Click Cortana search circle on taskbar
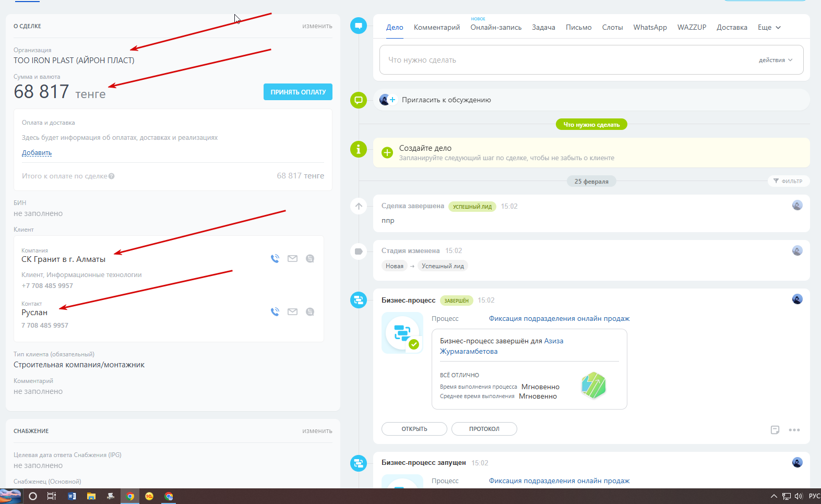Screen dimensions: 821x504 coord(33,496)
